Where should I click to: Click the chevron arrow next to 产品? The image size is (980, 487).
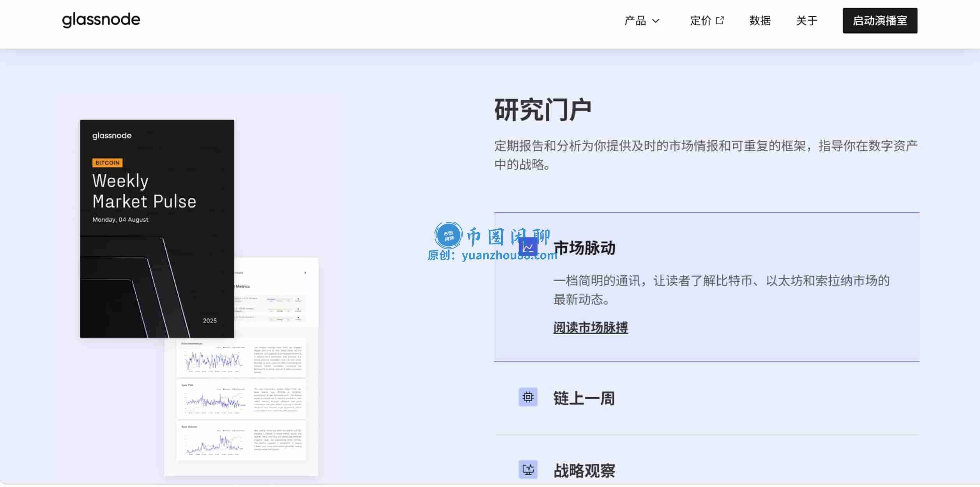656,21
